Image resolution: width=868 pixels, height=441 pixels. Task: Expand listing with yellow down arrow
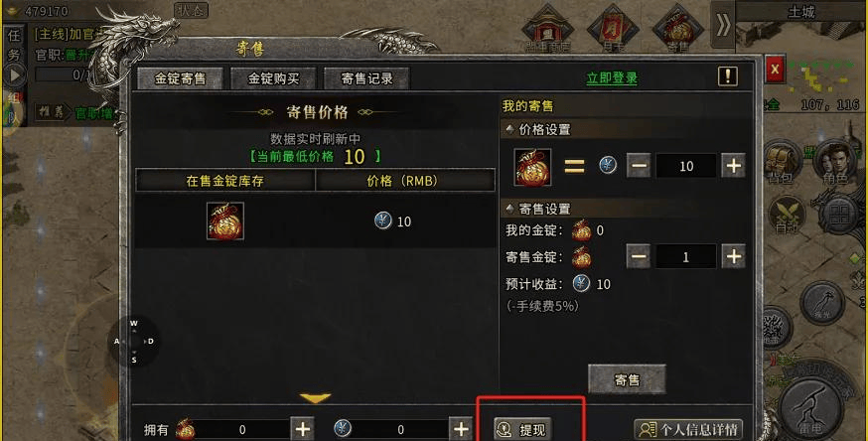coord(315,397)
